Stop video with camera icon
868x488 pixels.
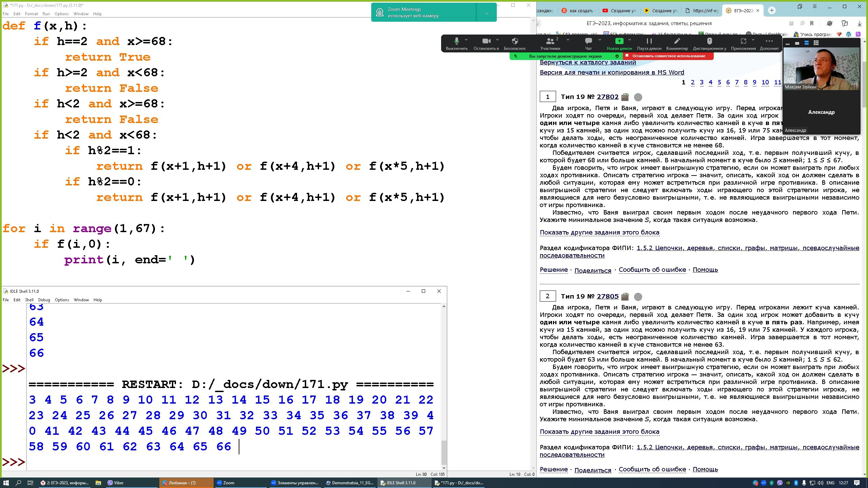point(486,41)
